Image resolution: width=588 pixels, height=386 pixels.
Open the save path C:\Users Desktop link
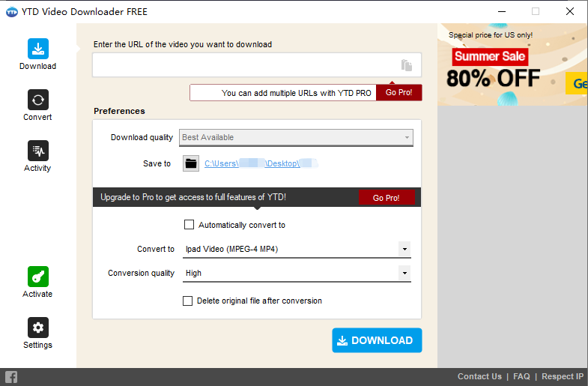coord(261,163)
